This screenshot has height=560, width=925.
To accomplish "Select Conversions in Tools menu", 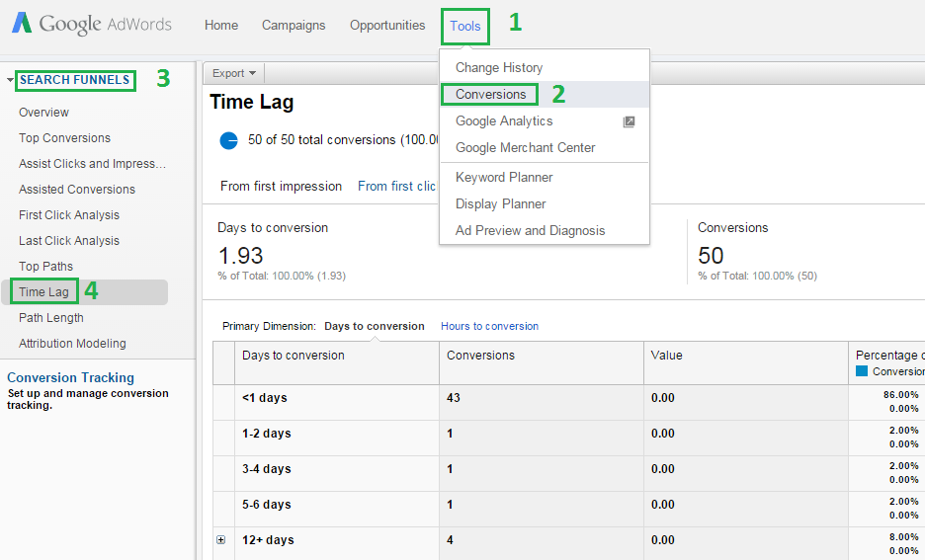I will coord(490,94).
